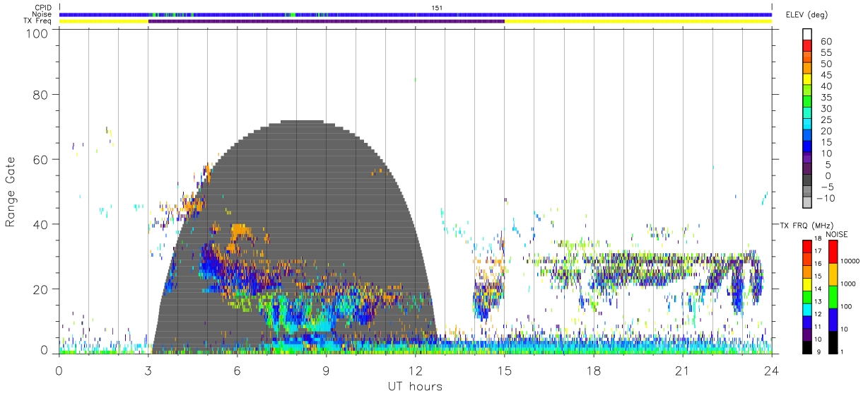
Task: Click the 30 label on the elevation scale
Action: [826, 108]
